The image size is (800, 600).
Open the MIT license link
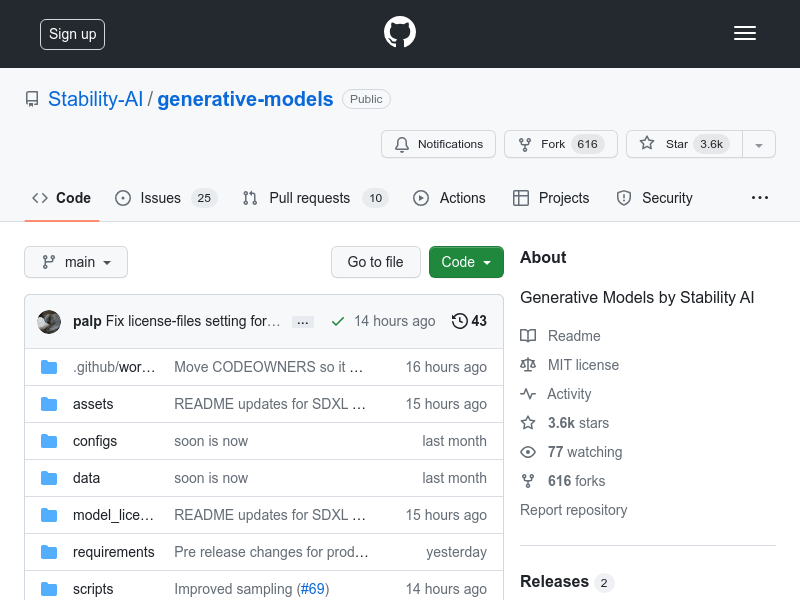[x=583, y=365]
